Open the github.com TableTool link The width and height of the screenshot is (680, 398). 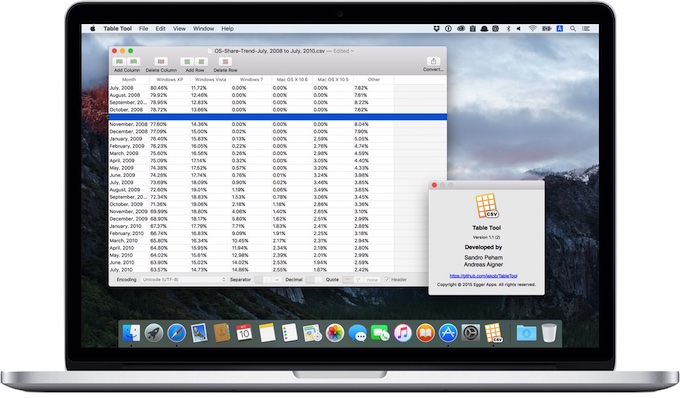483,276
